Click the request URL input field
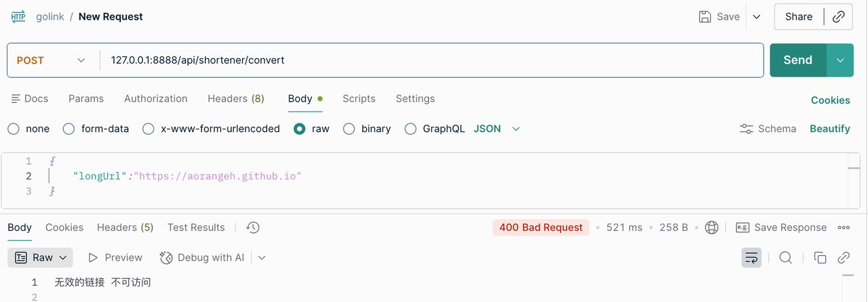The width and height of the screenshot is (868, 302). (x=431, y=60)
